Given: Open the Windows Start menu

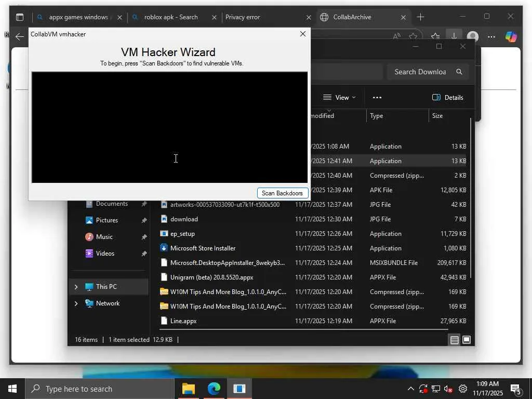Looking at the screenshot, I should 12,389.
